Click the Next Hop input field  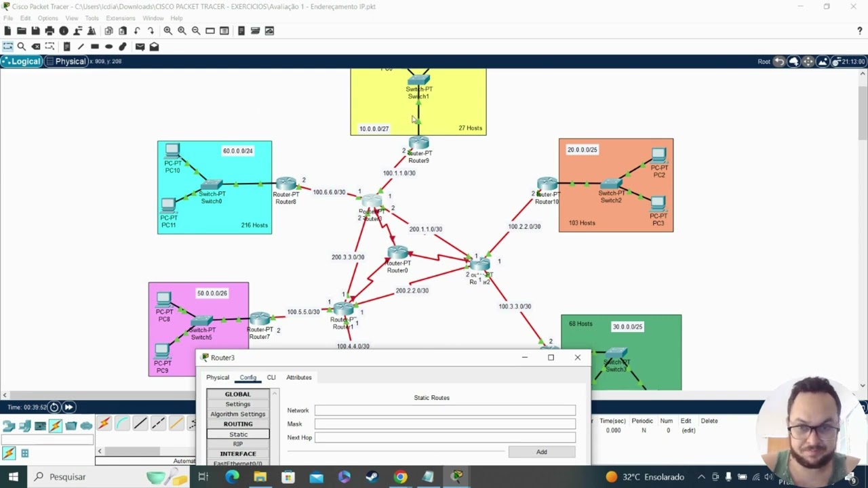click(445, 438)
